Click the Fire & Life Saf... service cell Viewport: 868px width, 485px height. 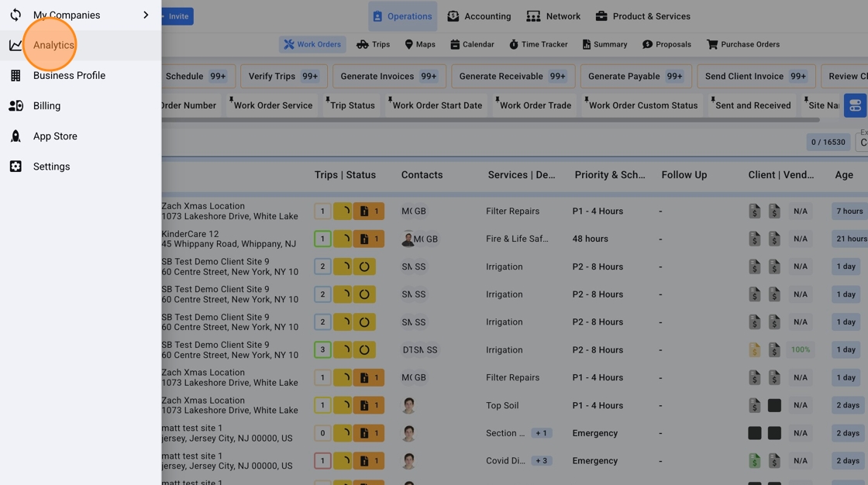pos(517,239)
